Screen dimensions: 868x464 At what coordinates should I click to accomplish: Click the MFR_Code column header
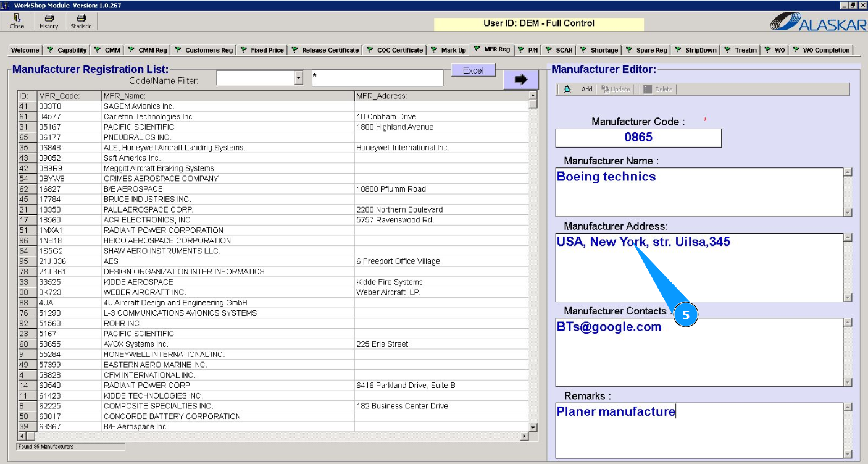pos(69,96)
